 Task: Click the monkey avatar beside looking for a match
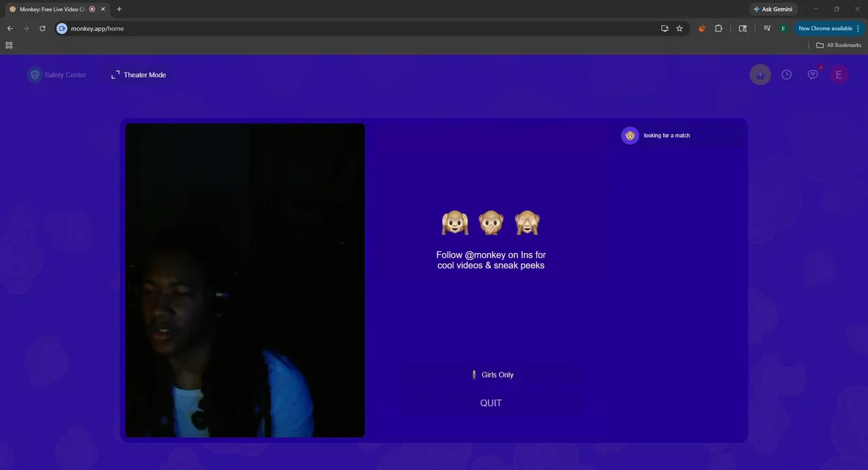630,136
